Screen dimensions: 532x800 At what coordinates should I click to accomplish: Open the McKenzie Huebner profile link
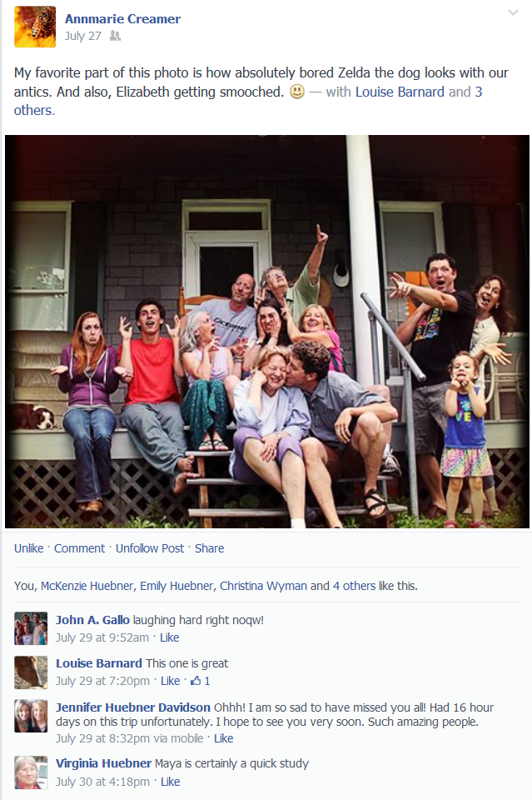(x=87, y=586)
